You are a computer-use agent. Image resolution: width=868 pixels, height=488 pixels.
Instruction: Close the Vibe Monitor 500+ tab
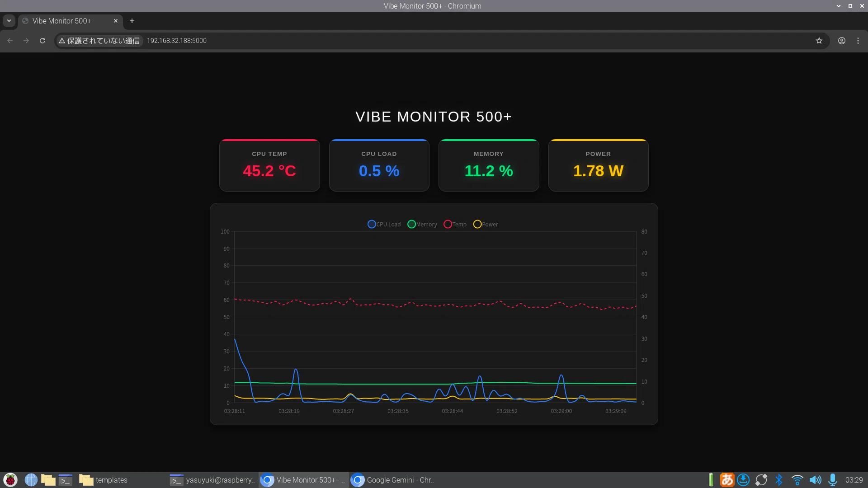click(116, 21)
